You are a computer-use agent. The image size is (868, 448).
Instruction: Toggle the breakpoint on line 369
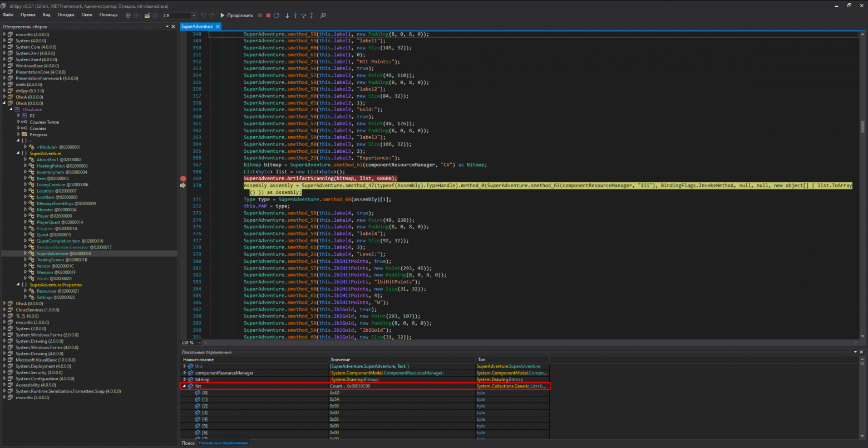[x=183, y=178]
